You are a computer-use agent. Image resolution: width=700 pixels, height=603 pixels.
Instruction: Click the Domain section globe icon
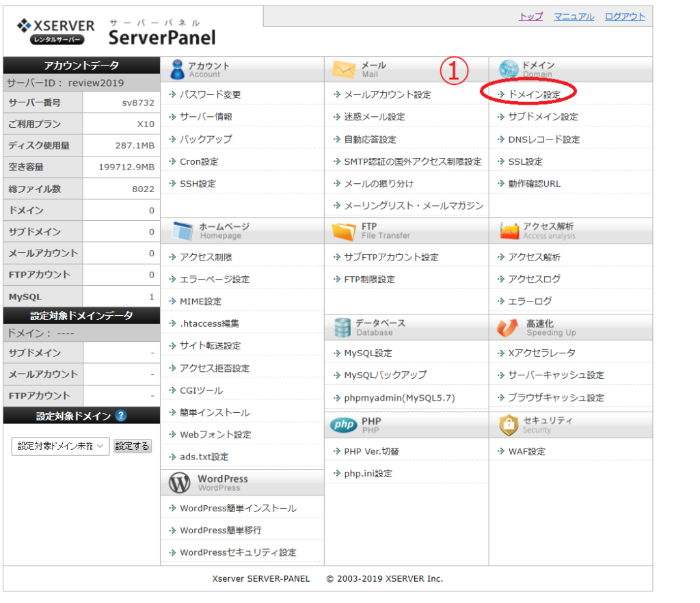coord(509,69)
